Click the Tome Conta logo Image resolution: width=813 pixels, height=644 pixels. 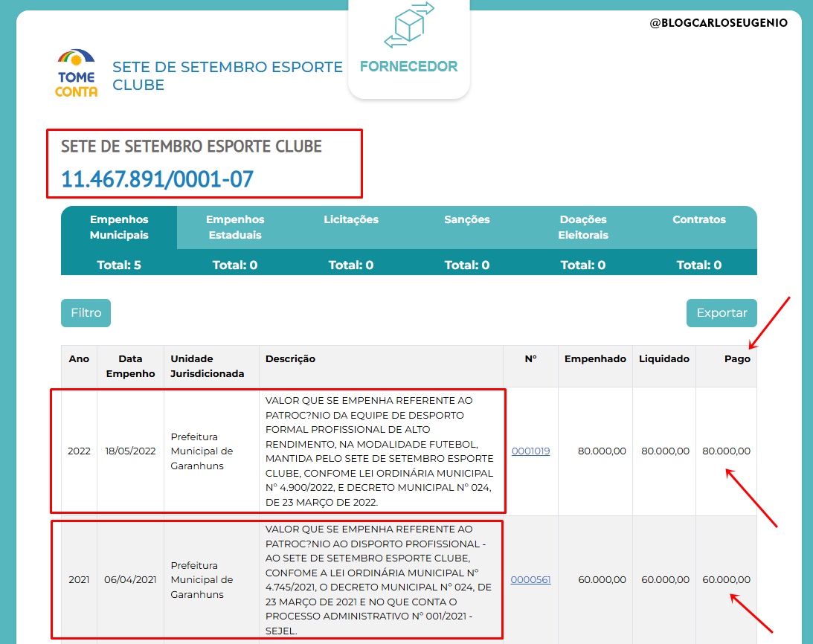(x=76, y=73)
